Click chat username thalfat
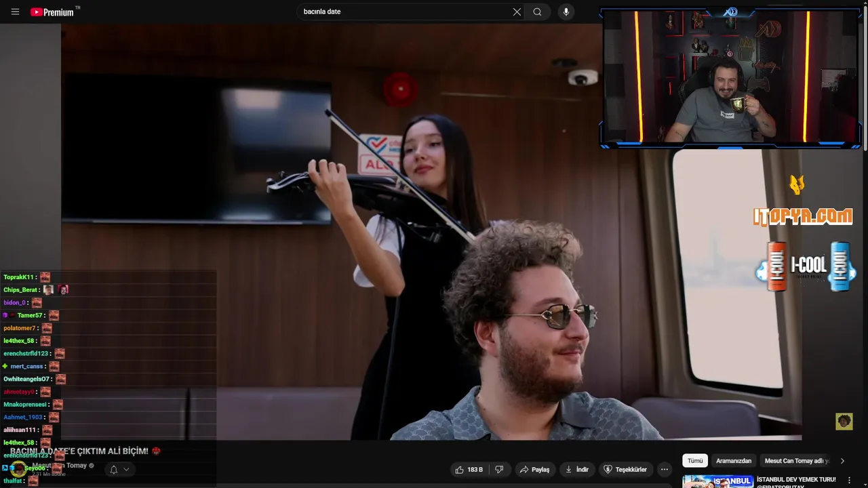 click(x=13, y=481)
